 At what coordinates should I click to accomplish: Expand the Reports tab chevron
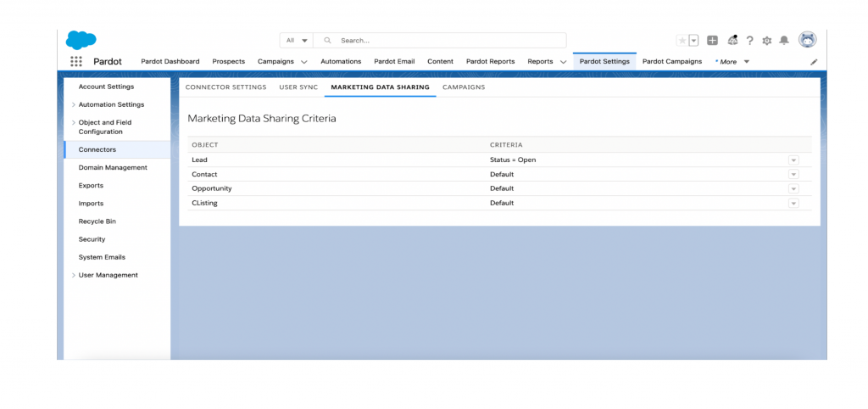pyautogui.click(x=563, y=62)
